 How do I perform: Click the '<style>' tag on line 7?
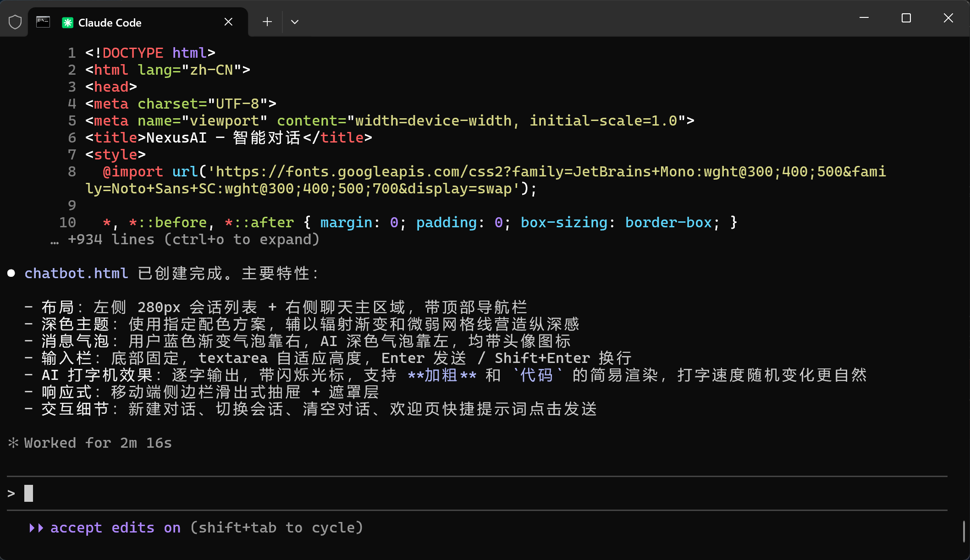tap(116, 155)
